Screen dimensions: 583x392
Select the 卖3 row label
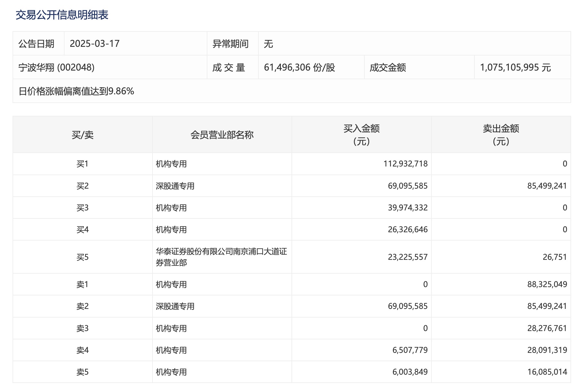(83, 328)
